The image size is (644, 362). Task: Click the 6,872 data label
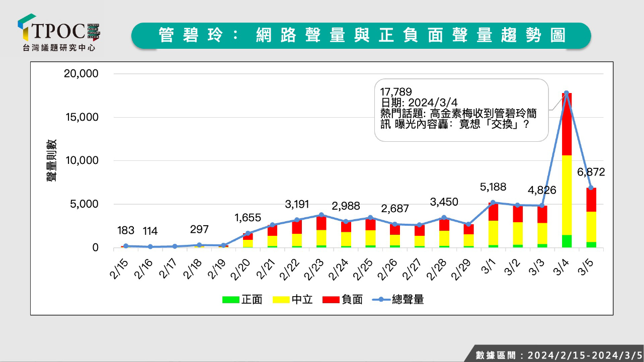(x=591, y=172)
